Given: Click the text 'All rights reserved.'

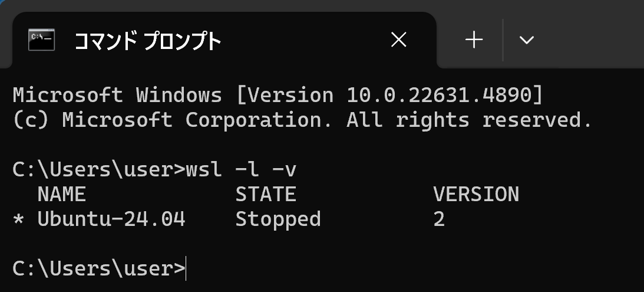Looking at the screenshot, I should (x=469, y=120).
